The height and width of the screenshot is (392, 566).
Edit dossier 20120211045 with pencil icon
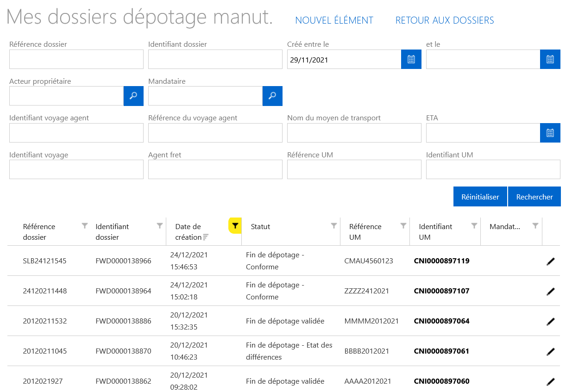pyautogui.click(x=551, y=352)
